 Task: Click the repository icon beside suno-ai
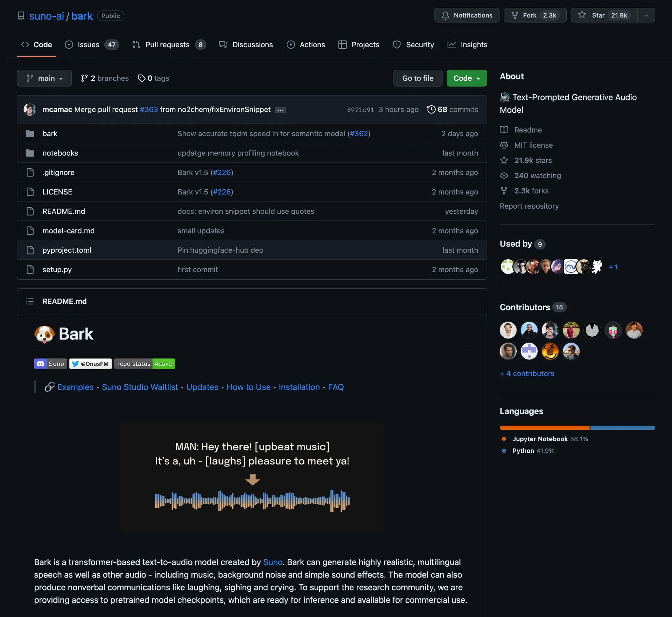[21, 16]
